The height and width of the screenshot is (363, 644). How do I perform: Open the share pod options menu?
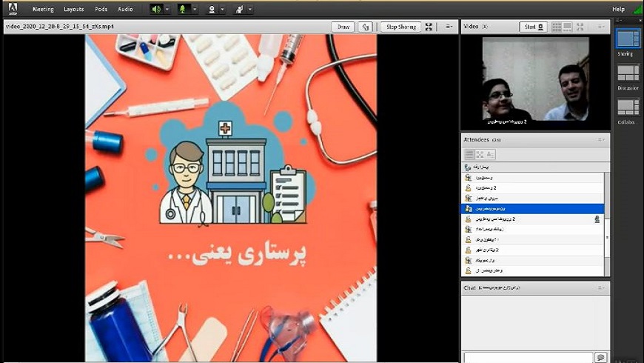(x=449, y=27)
